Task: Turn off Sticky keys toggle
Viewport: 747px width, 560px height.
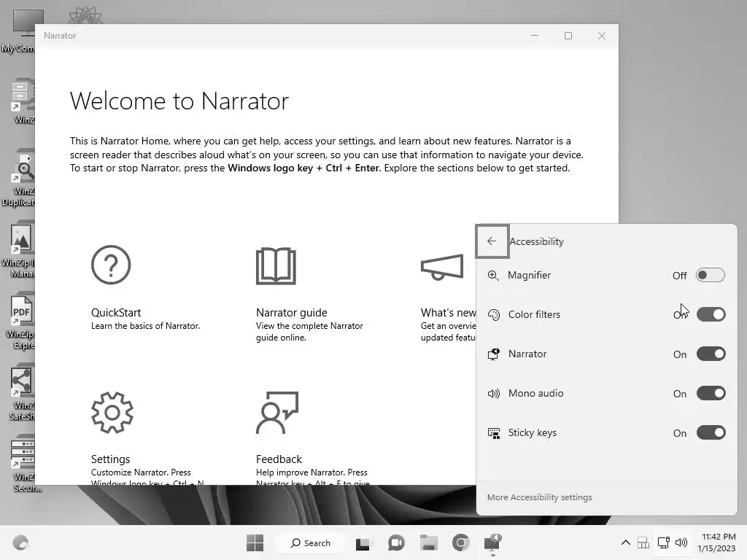Action: click(711, 433)
